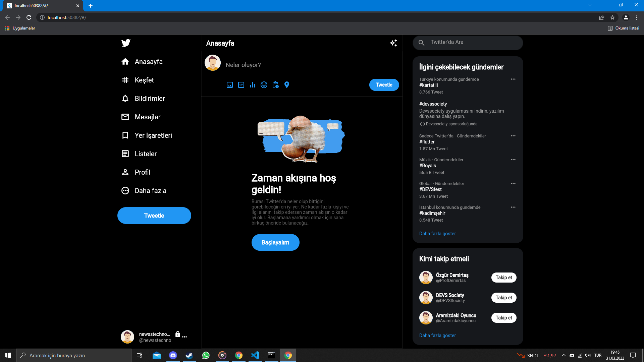Bookmark this page with the star icon
The width and height of the screenshot is (644, 362).
(612, 17)
